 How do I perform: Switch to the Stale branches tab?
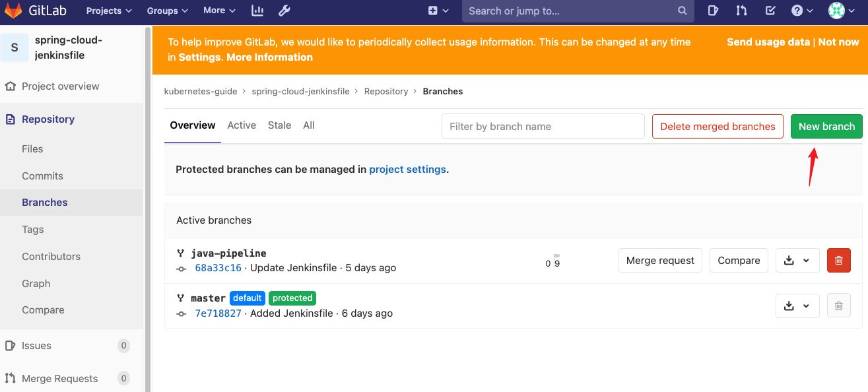[280, 125]
